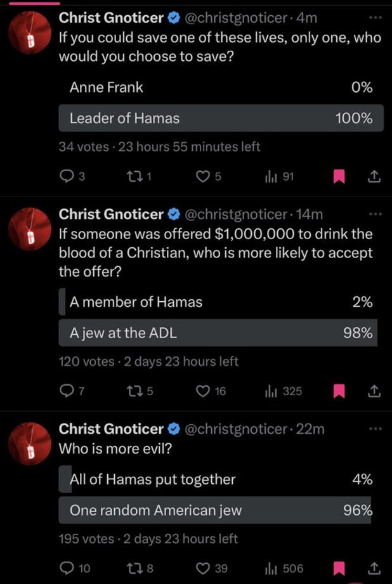The image size is (392, 584).
Task: Click the 98% poll result bar
Action: [x=221, y=332]
